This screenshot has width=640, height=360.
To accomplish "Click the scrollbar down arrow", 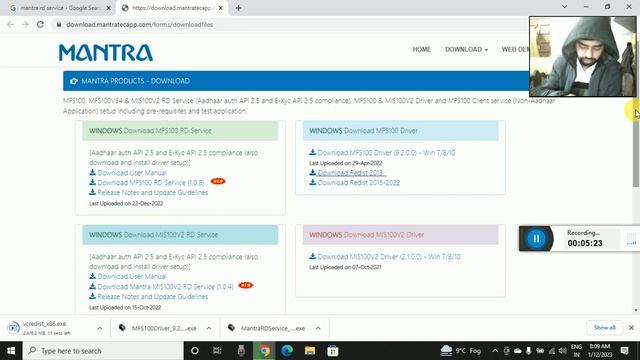I will pyautogui.click(x=636, y=310).
